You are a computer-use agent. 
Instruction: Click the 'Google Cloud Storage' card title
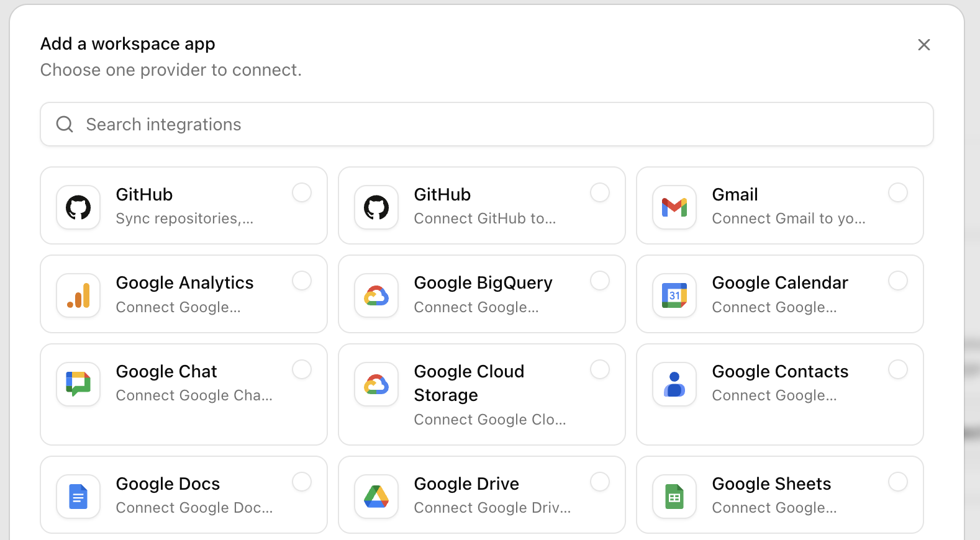tap(470, 384)
